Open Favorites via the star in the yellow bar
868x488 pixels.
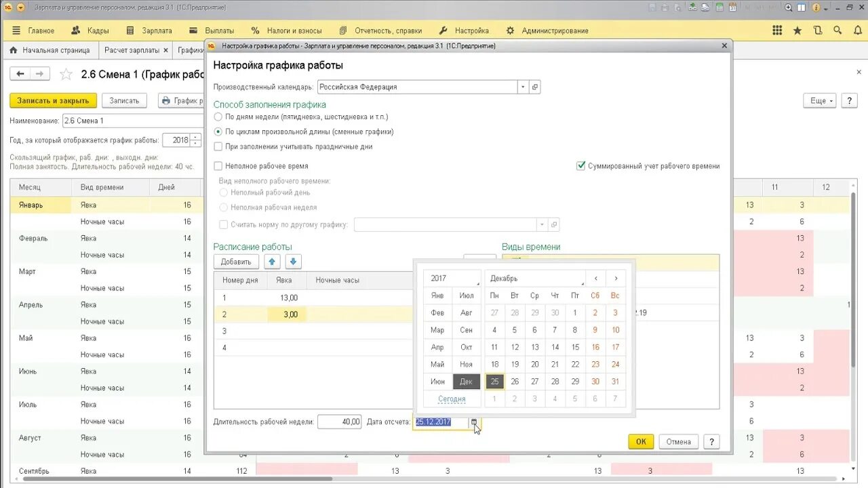797,30
